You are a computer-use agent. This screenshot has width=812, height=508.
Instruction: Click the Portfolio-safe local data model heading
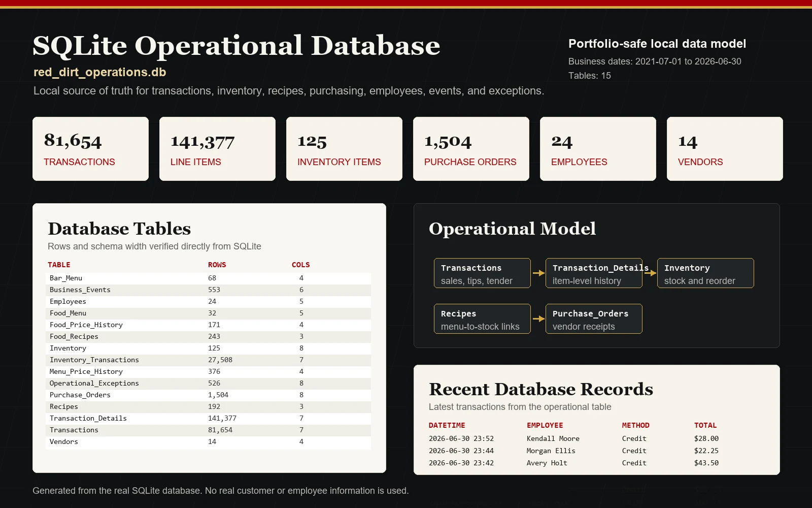[x=657, y=44]
